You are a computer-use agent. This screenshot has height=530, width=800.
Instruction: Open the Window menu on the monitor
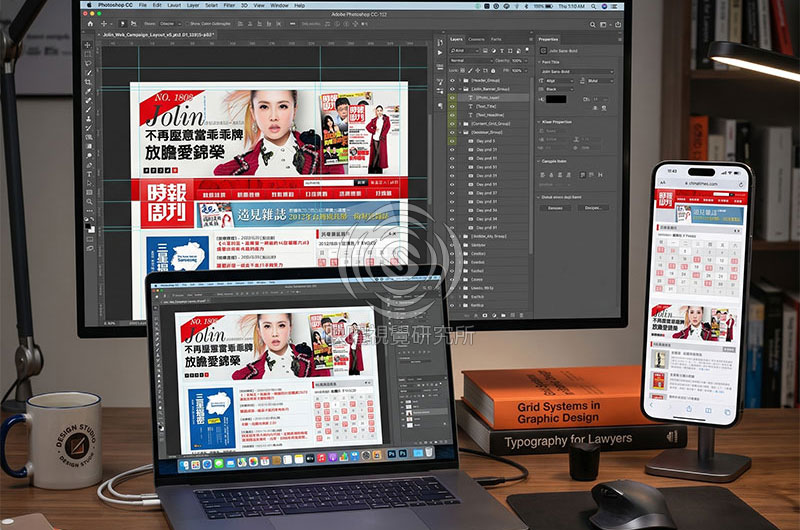click(x=279, y=5)
